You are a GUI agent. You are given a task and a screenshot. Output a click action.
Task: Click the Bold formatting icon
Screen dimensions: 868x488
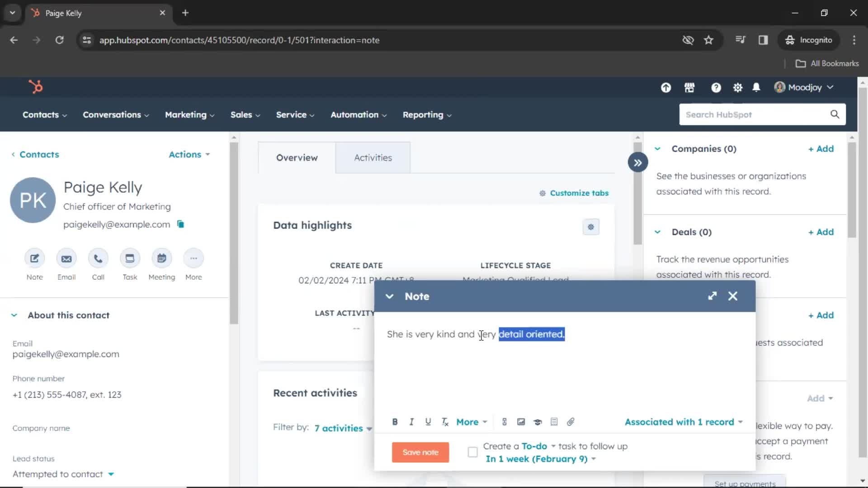tap(395, 422)
